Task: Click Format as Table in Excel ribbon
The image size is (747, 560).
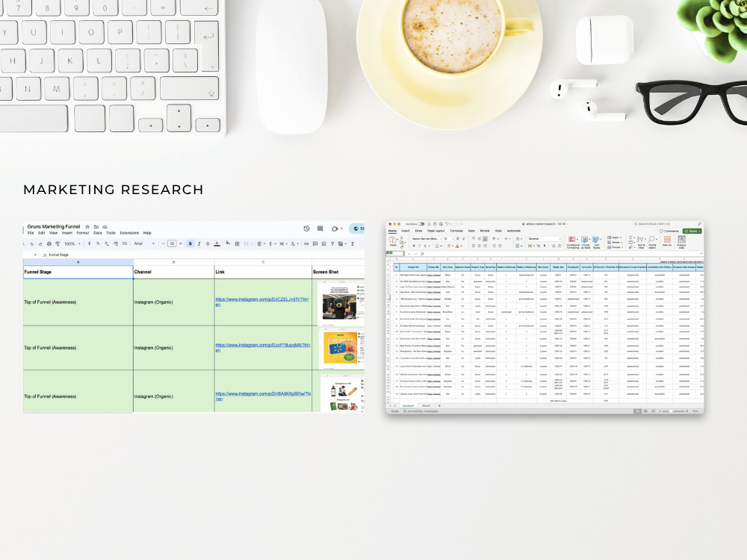Action: click(586, 243)
